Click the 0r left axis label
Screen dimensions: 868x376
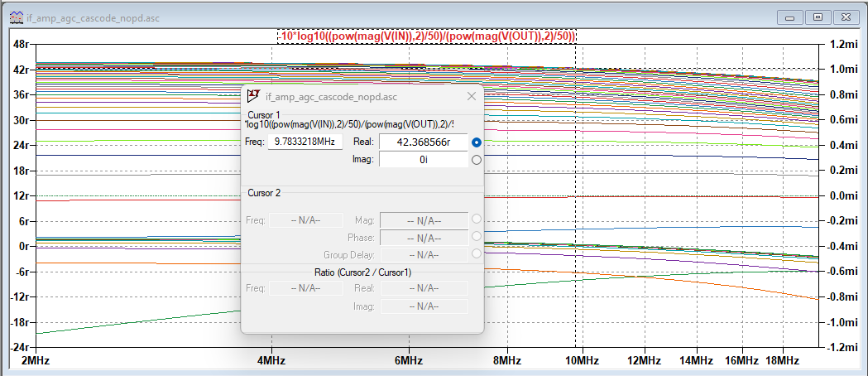point(24,247)
